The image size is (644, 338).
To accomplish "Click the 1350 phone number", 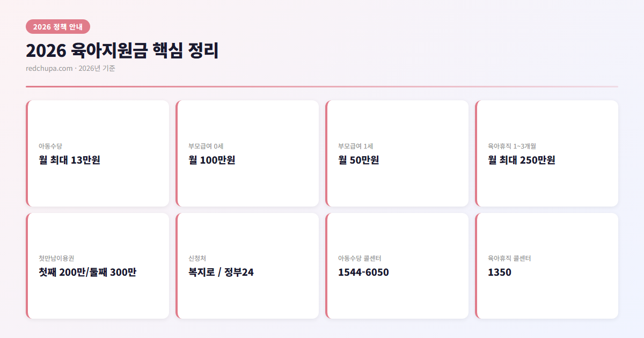I will pyautogui.click(x=500, y=272).
